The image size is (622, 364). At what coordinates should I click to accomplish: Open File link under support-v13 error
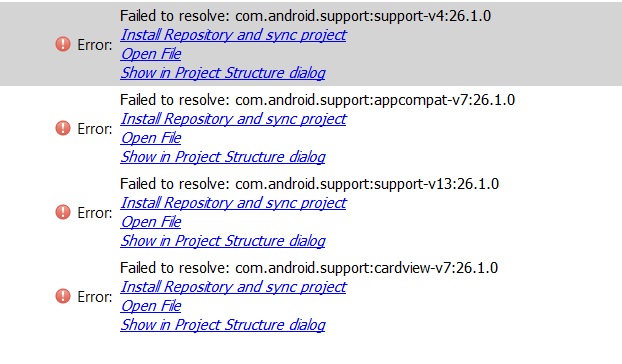pyautogui.click(x=151, y=222)
